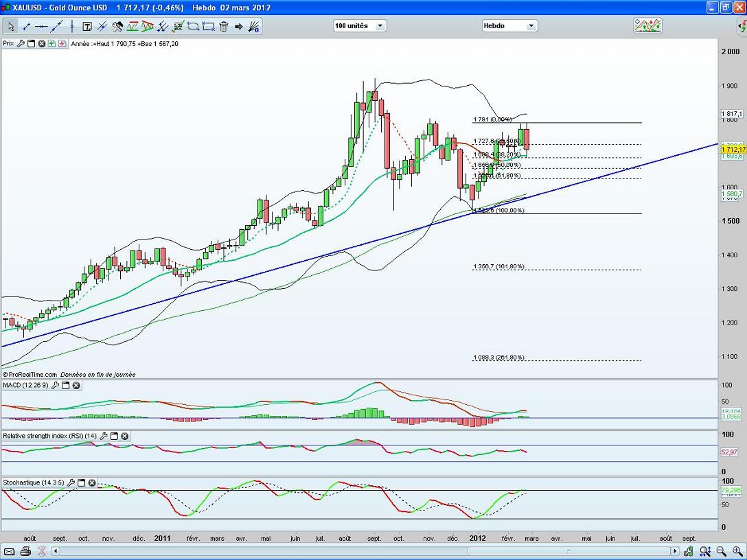Screen dimensions: 747x560
Task: Open the indicators chart button
Action: coord(647,26)
